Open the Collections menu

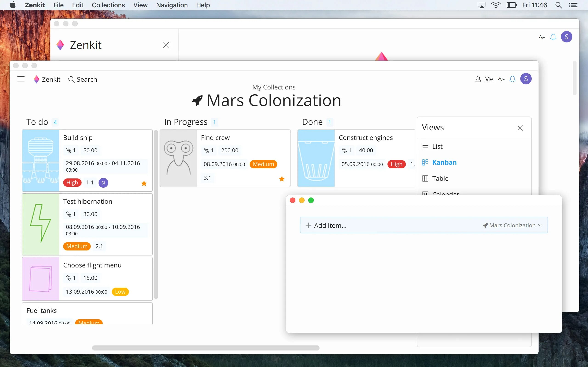(x=108, y=5)
